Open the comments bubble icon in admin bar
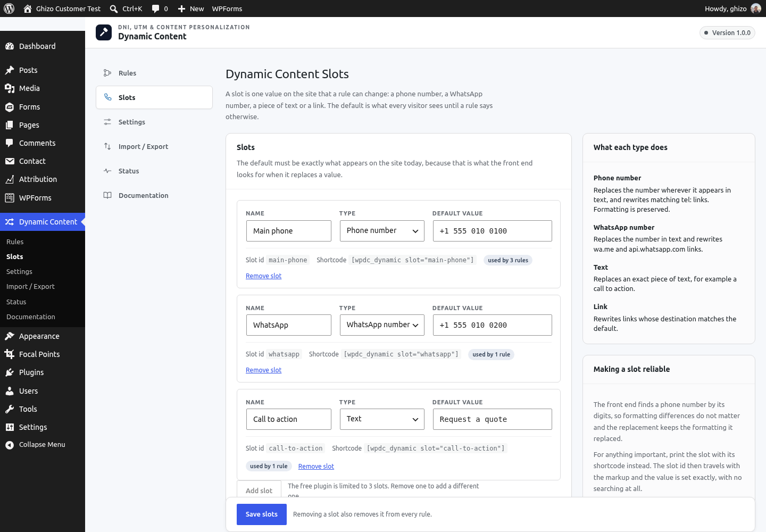This screenshot has height=532, width=766. click(155, 9)
